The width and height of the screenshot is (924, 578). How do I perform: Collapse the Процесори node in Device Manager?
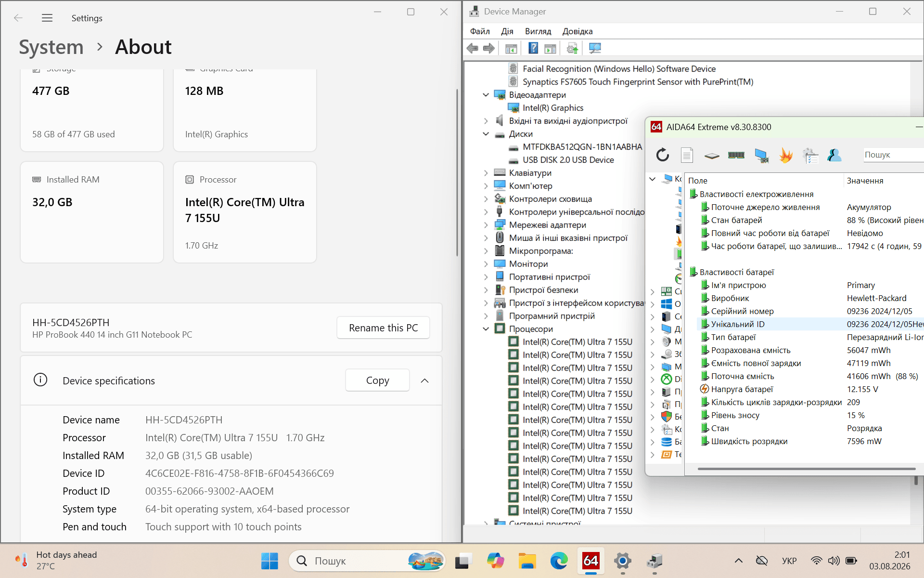pyautogui.click(x=486, y=329)
